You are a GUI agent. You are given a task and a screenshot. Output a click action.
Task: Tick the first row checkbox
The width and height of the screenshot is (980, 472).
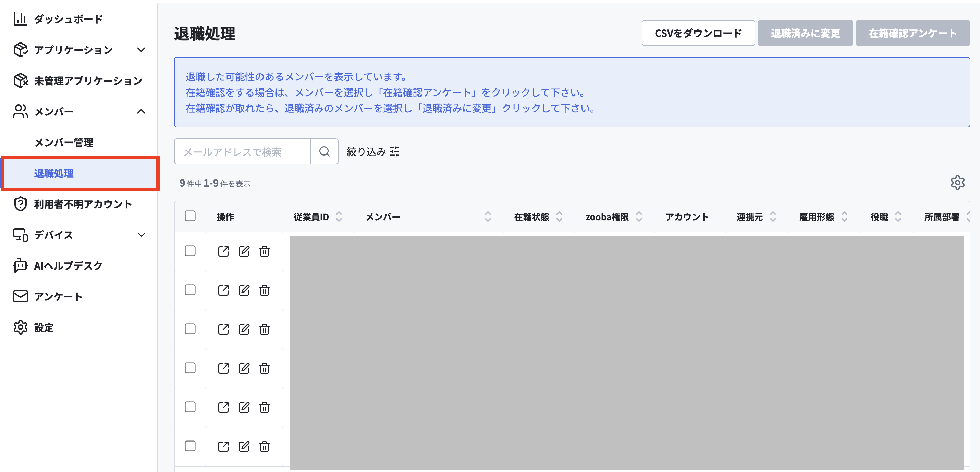(x=190, y=251)
